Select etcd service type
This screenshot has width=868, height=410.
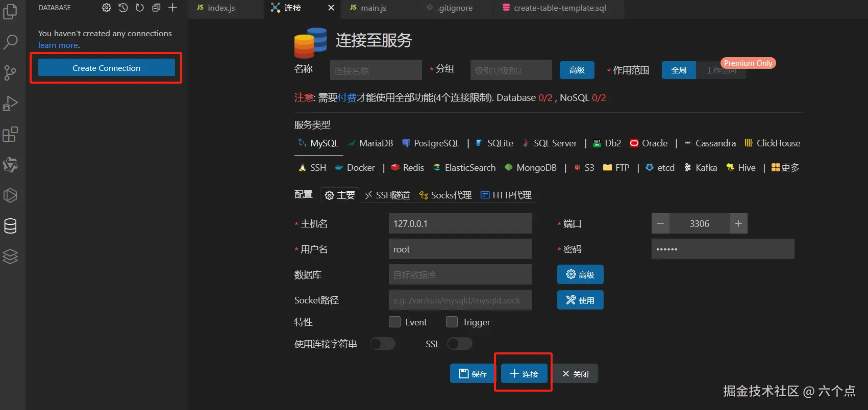tap(660, 168)
